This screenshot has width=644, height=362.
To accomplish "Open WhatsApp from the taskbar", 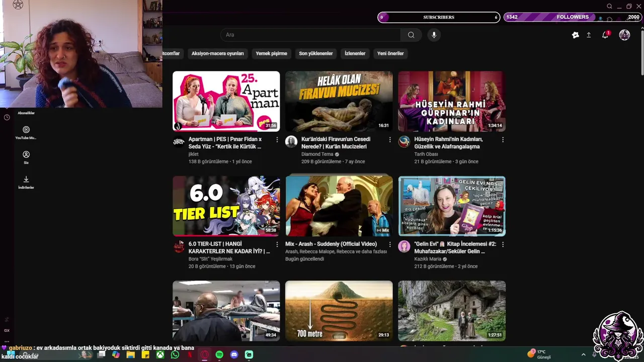I will point(175,354).
